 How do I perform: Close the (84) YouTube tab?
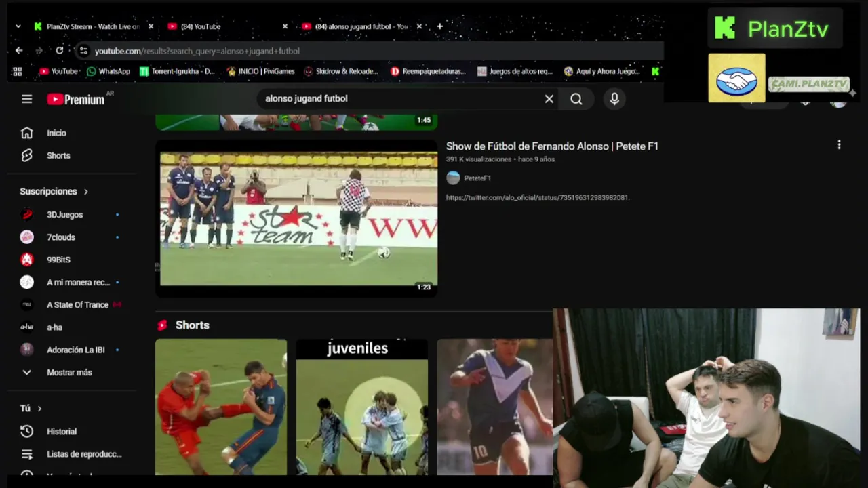[x=285, y=26]
